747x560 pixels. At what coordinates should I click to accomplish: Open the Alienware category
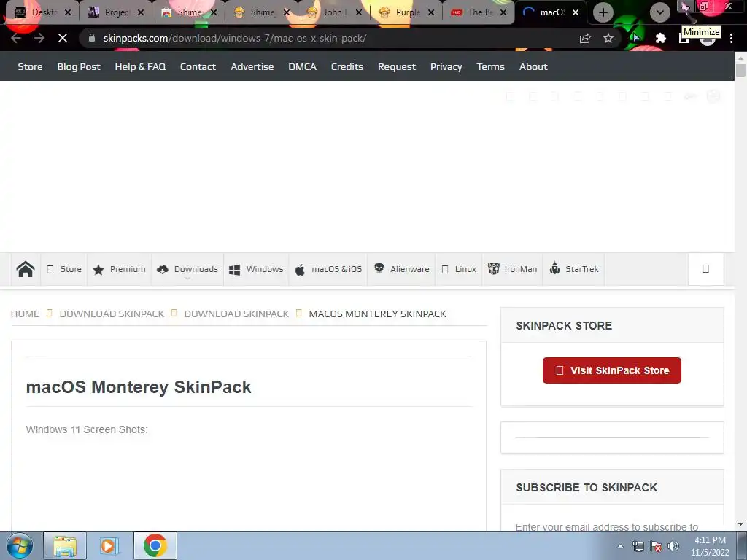pyautogui.click(x=401, y=269)
